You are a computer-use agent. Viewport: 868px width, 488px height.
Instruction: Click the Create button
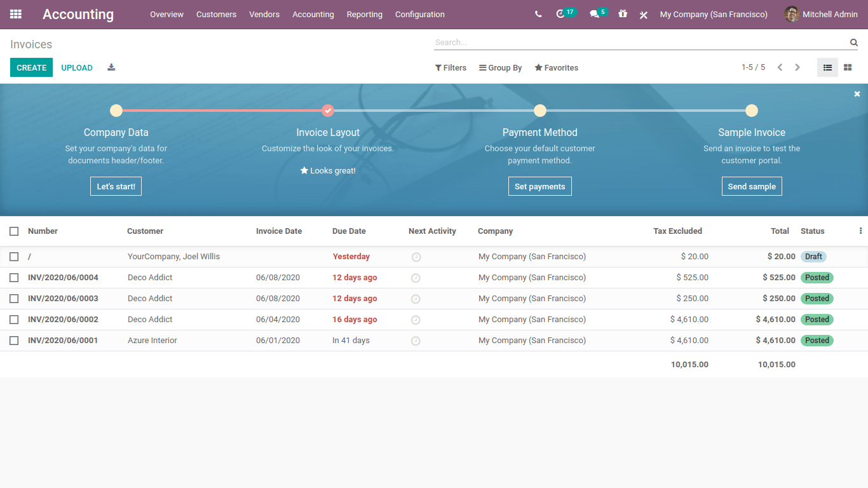click(31, 67)
